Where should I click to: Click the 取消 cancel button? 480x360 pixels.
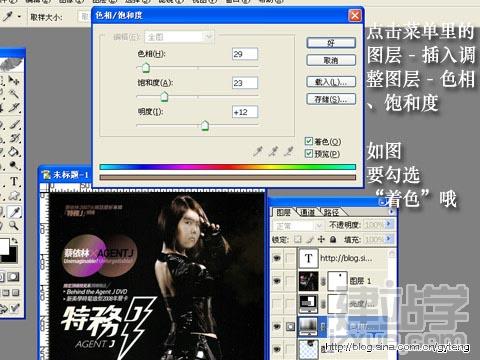331,60
